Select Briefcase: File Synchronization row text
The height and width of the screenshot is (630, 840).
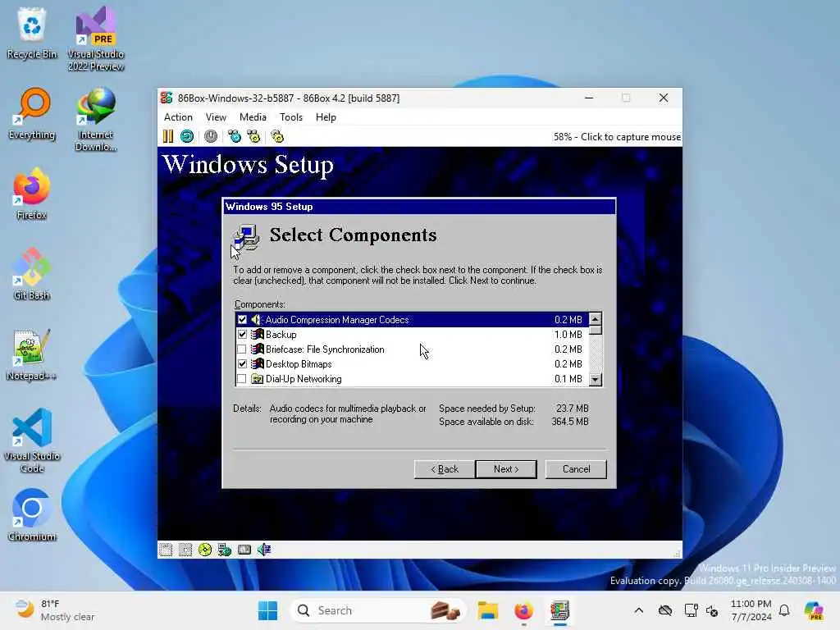(x=325, y=349)
